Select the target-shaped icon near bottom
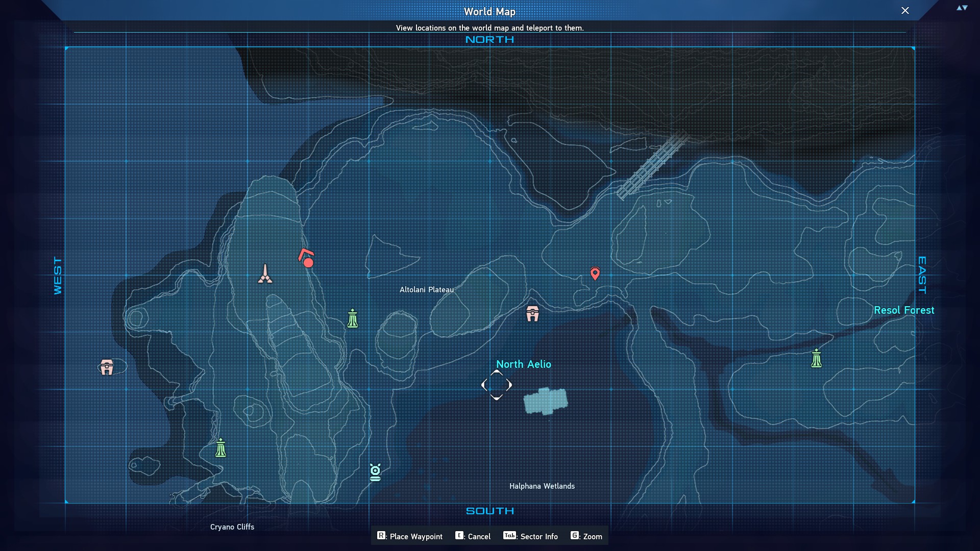980x551 pixels. tap(375, 472)
